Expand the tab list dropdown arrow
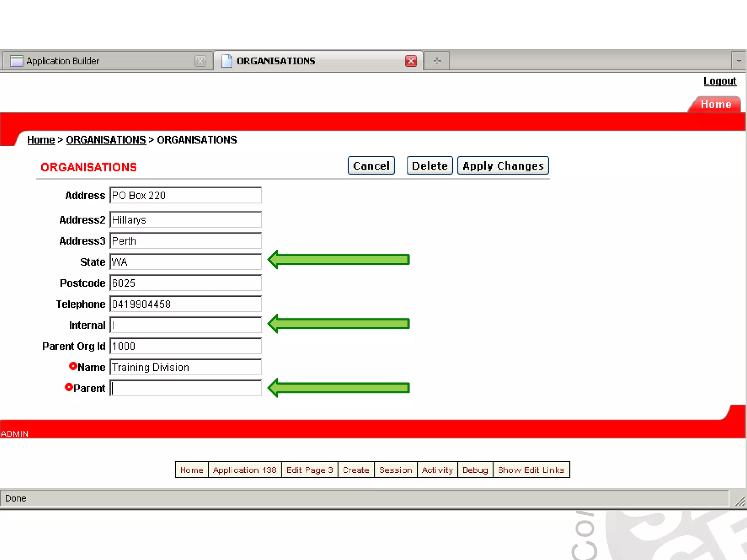Image resolution: width=747 pixels, height=560 pixels. 739,61
